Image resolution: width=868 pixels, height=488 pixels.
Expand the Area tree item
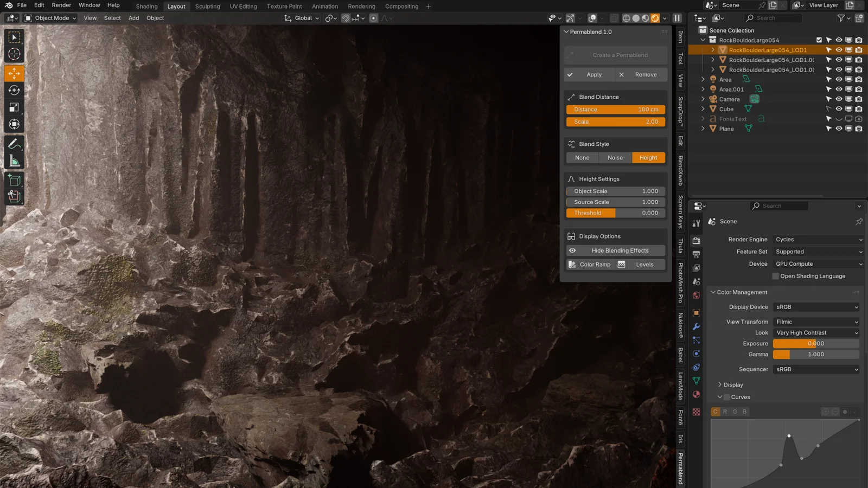(x=703, y=79)
